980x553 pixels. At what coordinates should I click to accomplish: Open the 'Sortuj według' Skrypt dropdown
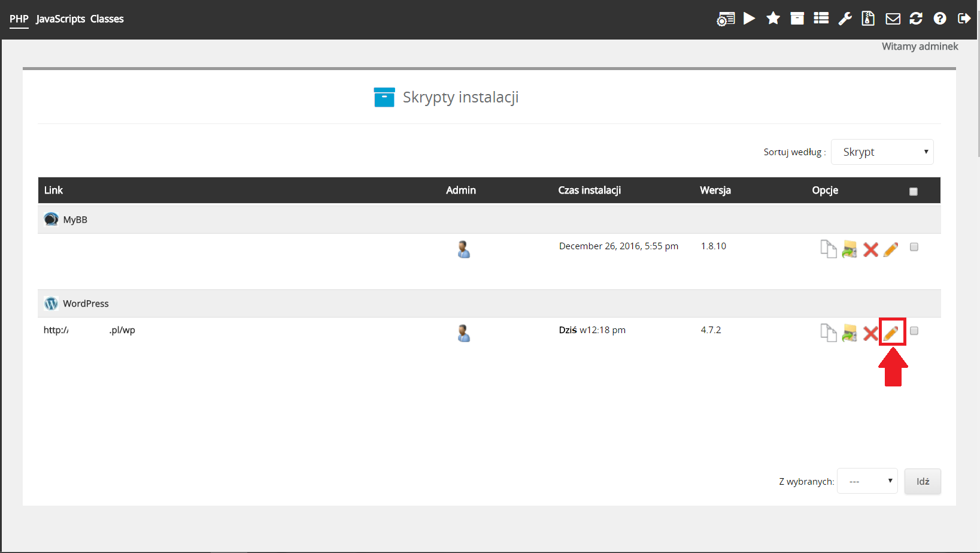click(882, 152)
